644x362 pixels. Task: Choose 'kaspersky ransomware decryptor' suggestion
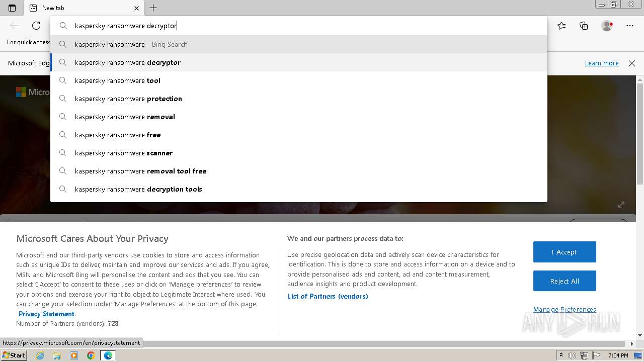tap(299, 62)
